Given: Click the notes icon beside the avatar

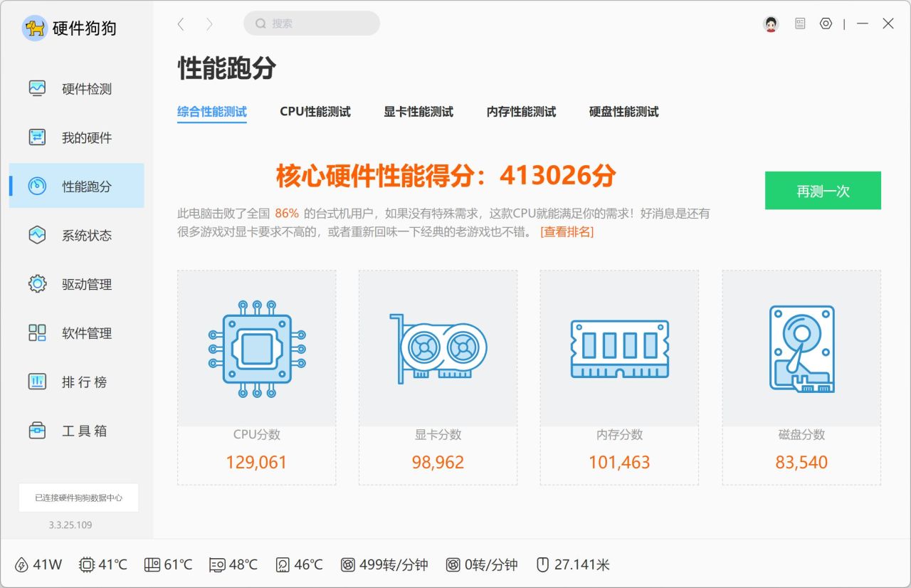Looking at the screenshot, I should (800, 23).
